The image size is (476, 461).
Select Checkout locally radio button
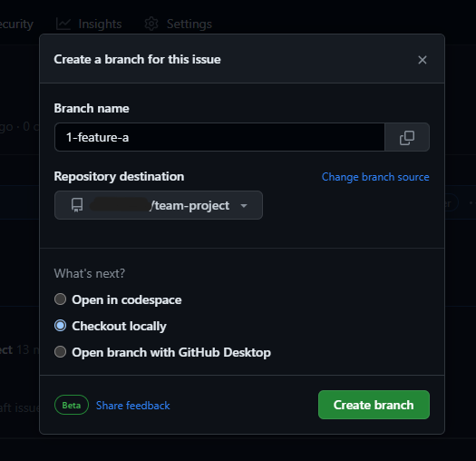pos(60,326)
